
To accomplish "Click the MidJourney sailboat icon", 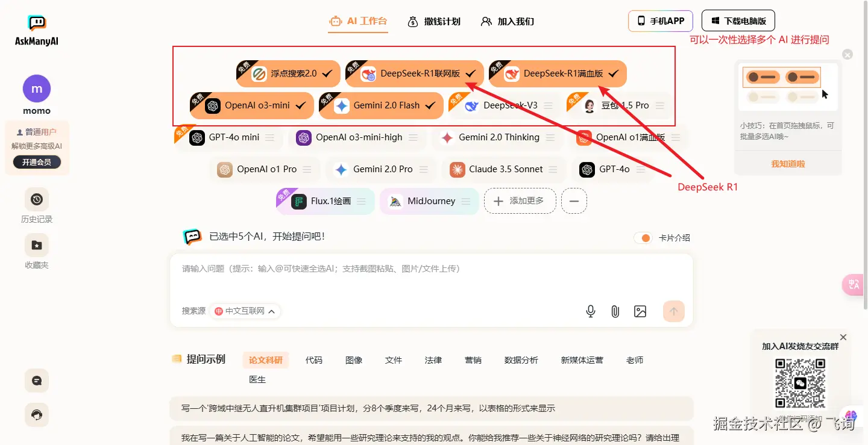I will [x=395, y=201].
